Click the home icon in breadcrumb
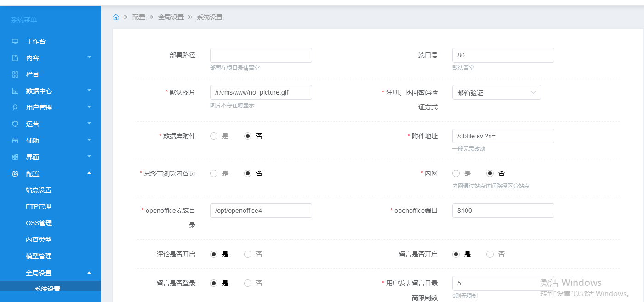Image resolution: width=644 pixels, height=302 pixels. pyautogui.click(x=116, y=17)
